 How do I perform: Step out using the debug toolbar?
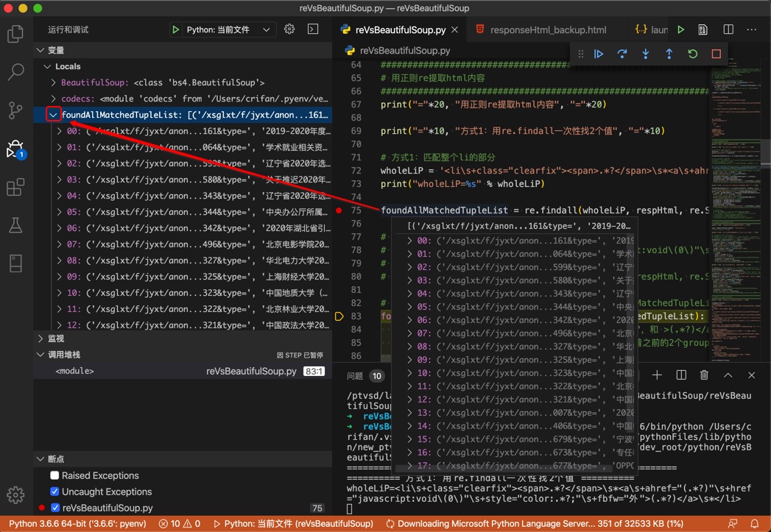pyautogui.click(x=669, y=54)
